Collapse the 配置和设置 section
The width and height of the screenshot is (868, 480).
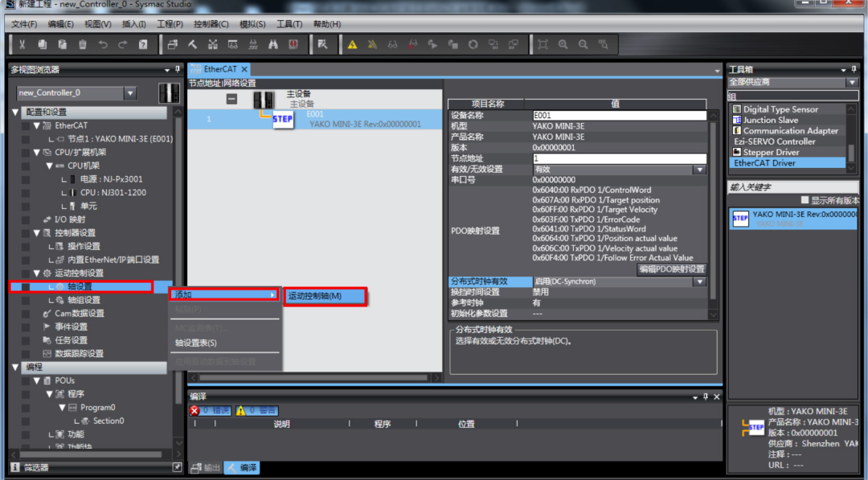(15, 112)
